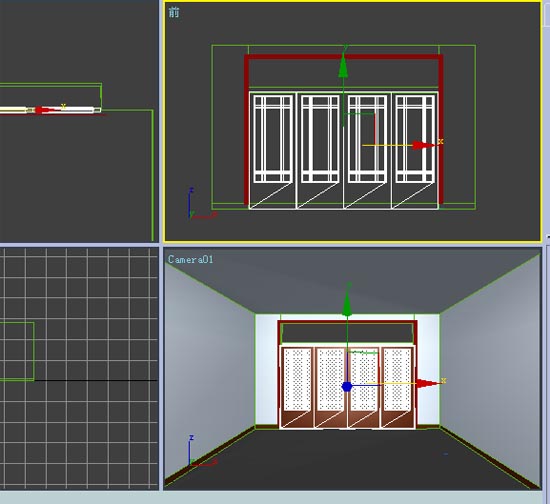
Task: Select the green Y-axis arrow in Camera01 viewport
Action: (347, 305)
